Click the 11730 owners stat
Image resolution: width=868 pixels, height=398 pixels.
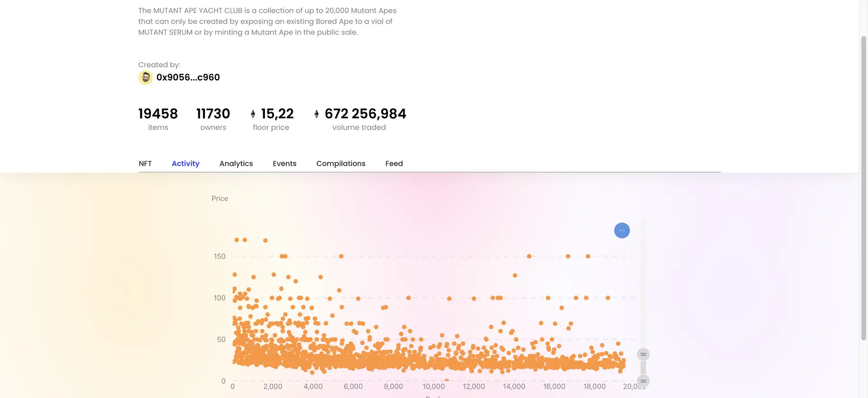(213, 114)
